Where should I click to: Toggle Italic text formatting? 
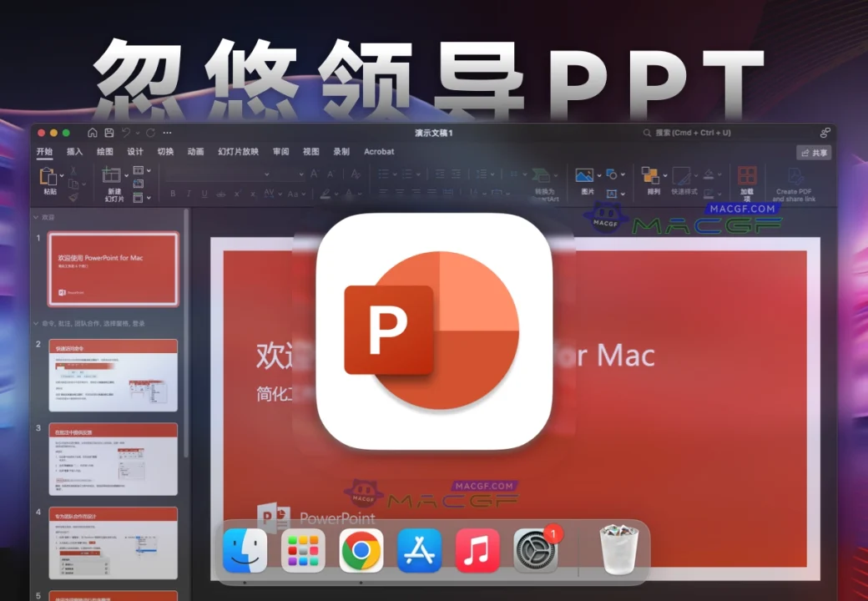coord(189,194)
